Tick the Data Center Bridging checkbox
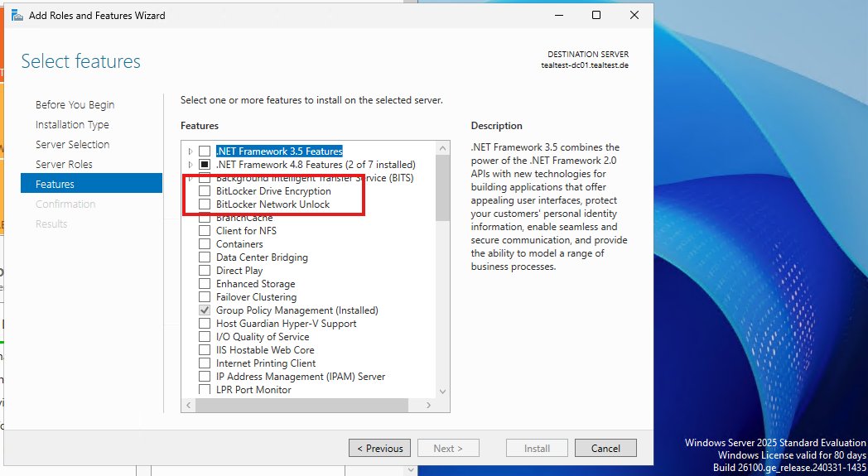This screenshot has width=868, height=476. point(205,257)
